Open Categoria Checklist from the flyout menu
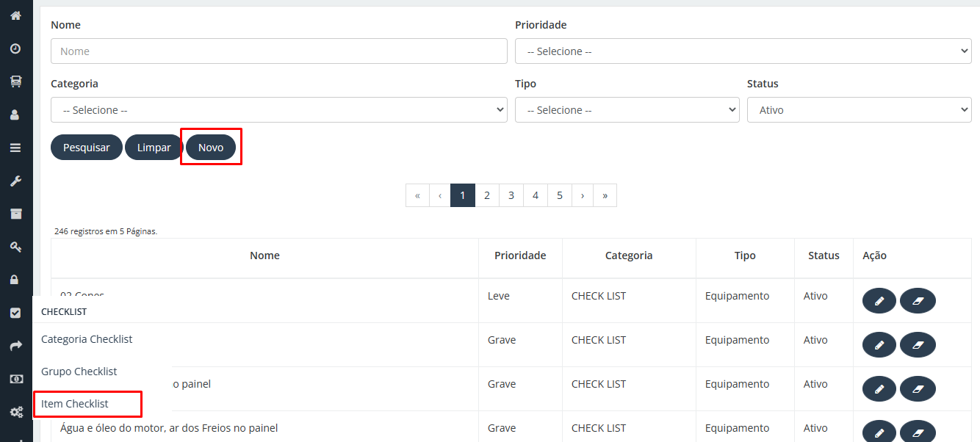 tap(87, 339)
